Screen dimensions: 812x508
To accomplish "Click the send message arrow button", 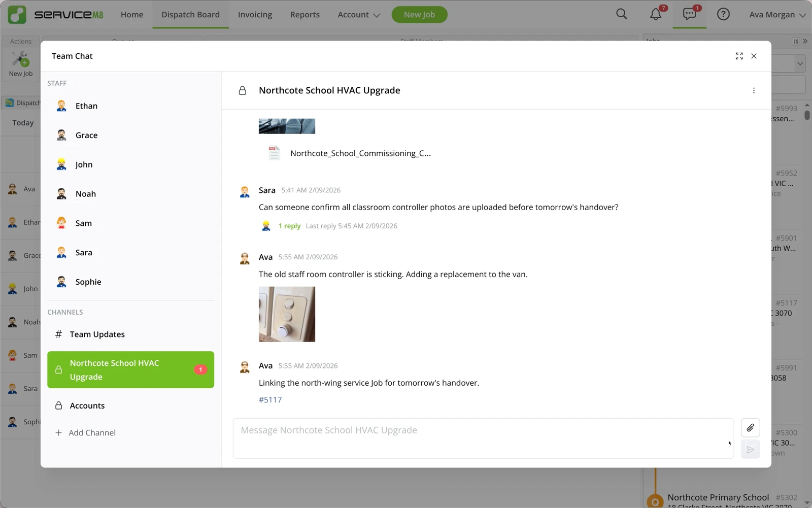I will [x=750, y=449].
